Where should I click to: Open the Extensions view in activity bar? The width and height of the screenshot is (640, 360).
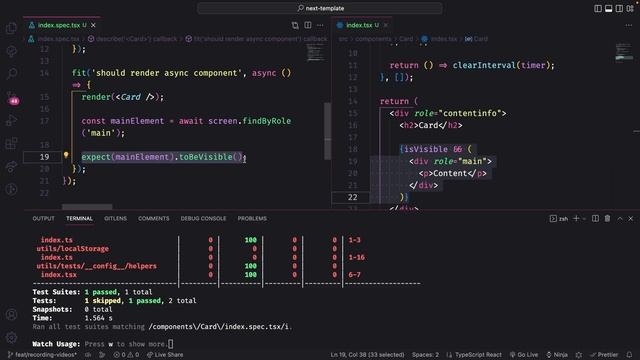[11, 143]
